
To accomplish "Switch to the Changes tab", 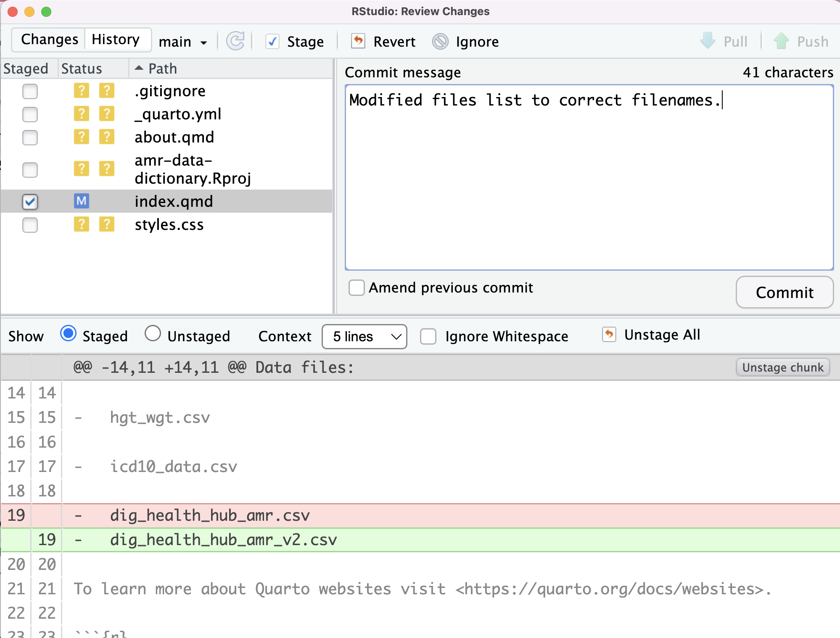I will [x=49, y=40].
